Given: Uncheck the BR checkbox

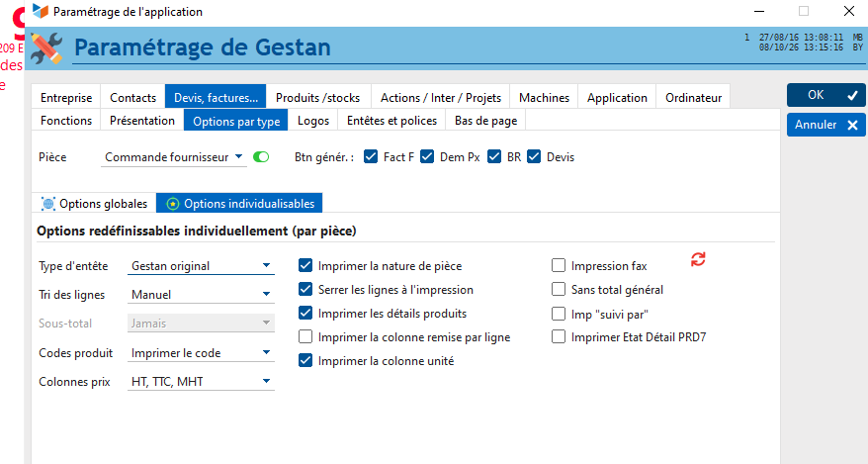Looking at the screenshot, I should [x=493, y=156].
